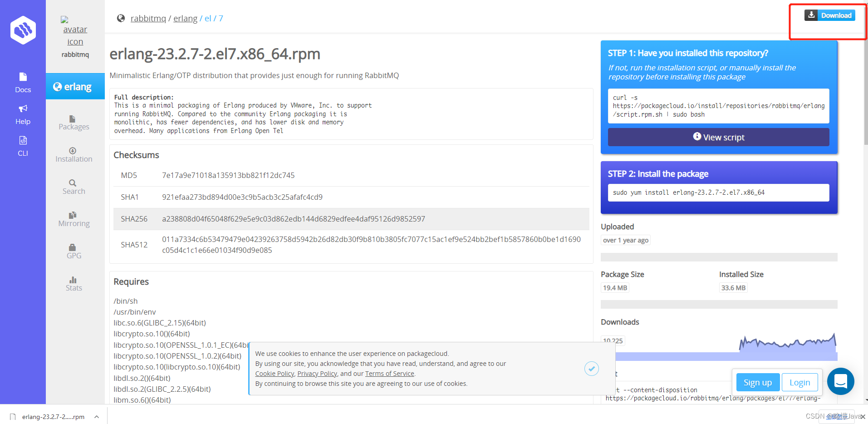
Task: Click the packagecloud logo icon
Action: coord(23,30)
